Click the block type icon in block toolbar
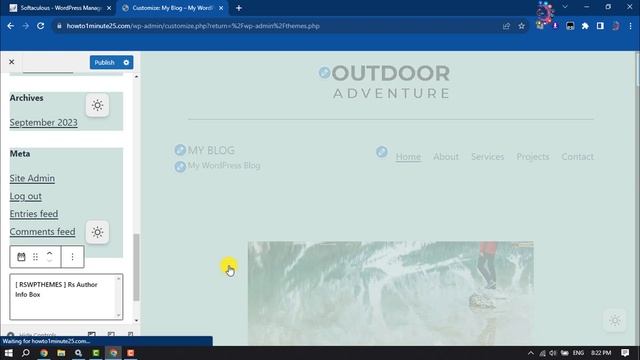 click(x=21, y=257)
